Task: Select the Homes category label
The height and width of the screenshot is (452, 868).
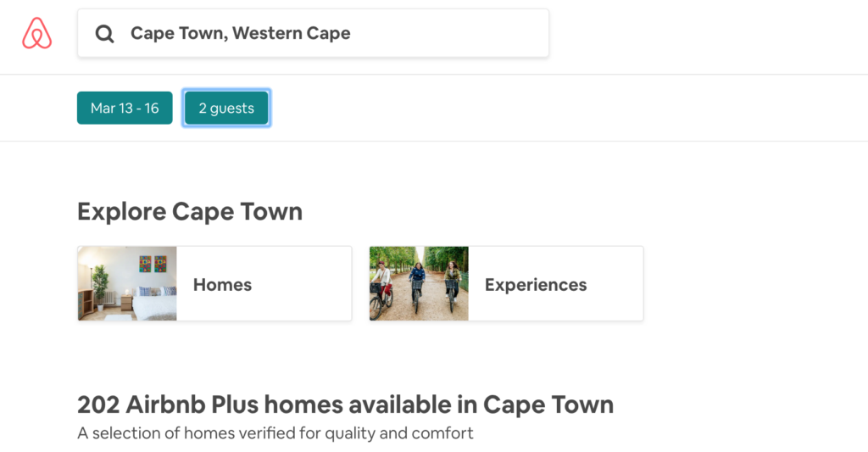Action: tap(222, 285)
